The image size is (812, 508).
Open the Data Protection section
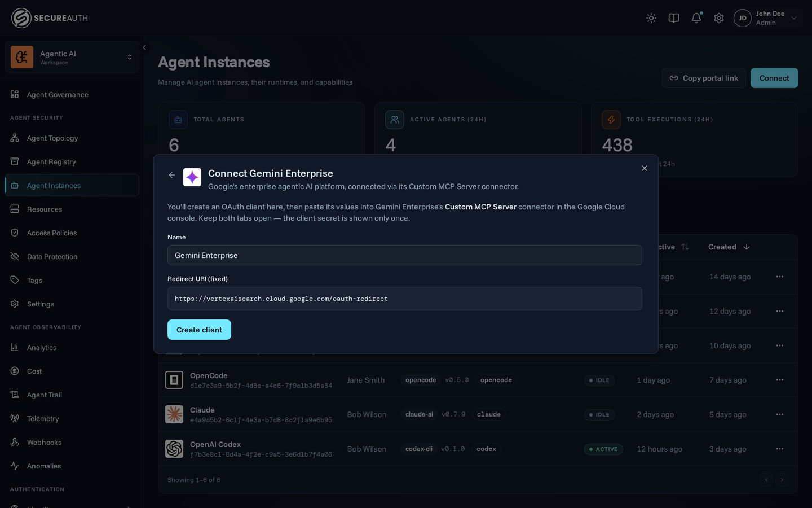[x=72, y=256]
